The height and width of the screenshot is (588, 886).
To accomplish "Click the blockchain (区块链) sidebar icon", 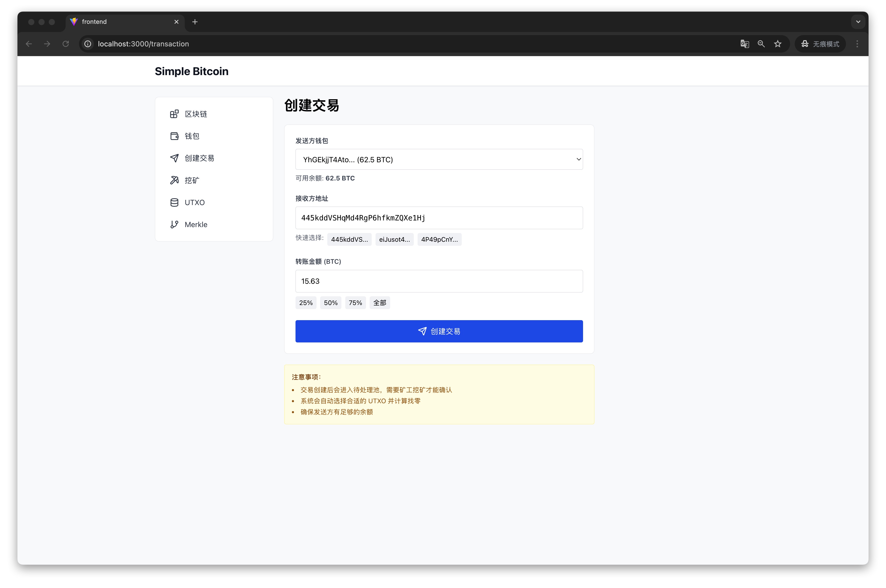I will pos(174,114).
